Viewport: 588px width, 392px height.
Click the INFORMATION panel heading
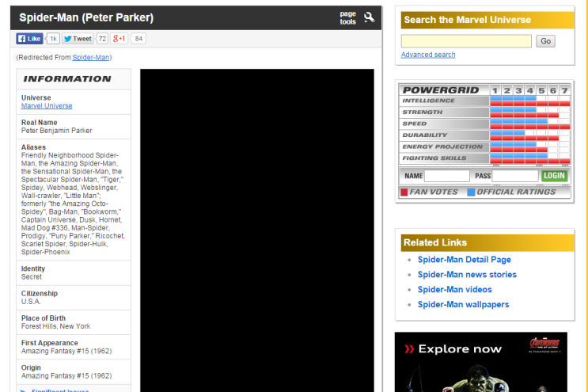67,78
